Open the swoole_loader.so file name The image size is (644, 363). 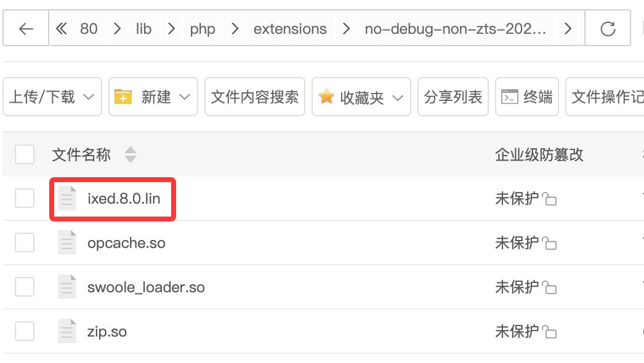(146, 287)
